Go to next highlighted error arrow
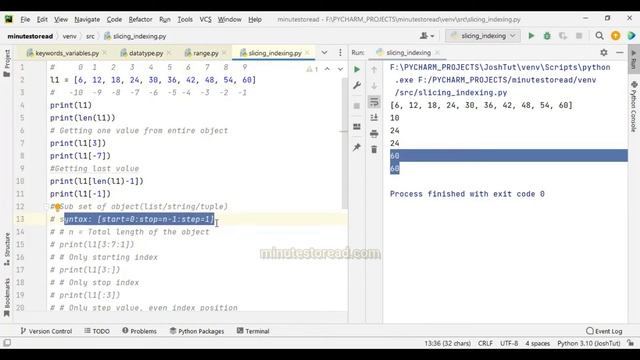The width and height of the screenshot is (640, 360). [340, 69]
